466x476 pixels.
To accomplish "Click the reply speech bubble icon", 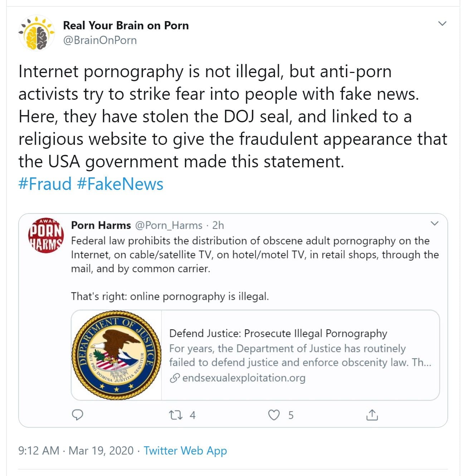I will point(78,415).
